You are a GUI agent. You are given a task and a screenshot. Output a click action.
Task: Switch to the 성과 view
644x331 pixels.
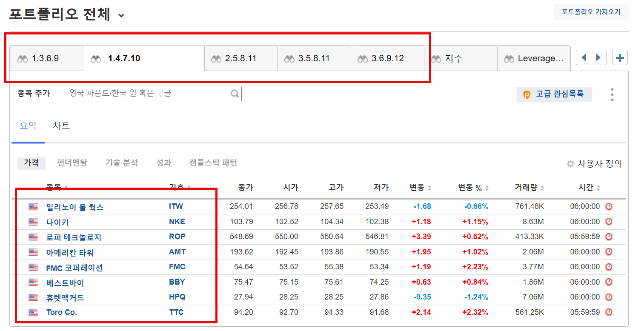click(x=163, y=163)
